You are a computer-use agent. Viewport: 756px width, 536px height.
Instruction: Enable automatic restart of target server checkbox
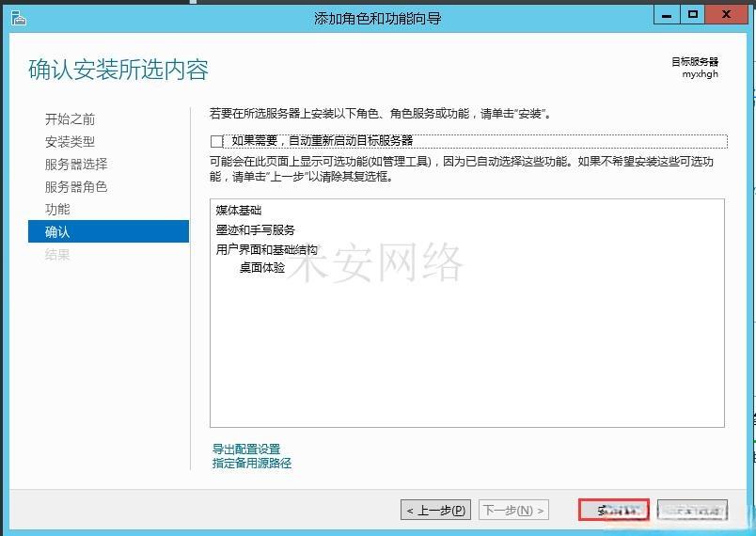[217, 141]
